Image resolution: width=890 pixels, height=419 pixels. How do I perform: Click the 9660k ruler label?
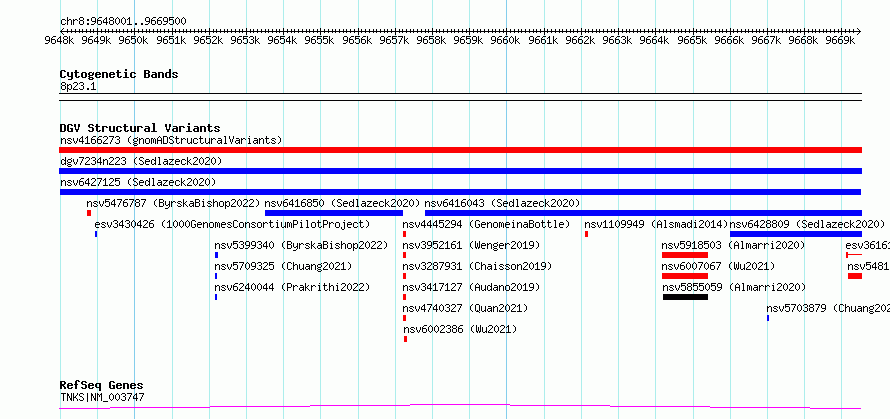(x=505, y=40)
